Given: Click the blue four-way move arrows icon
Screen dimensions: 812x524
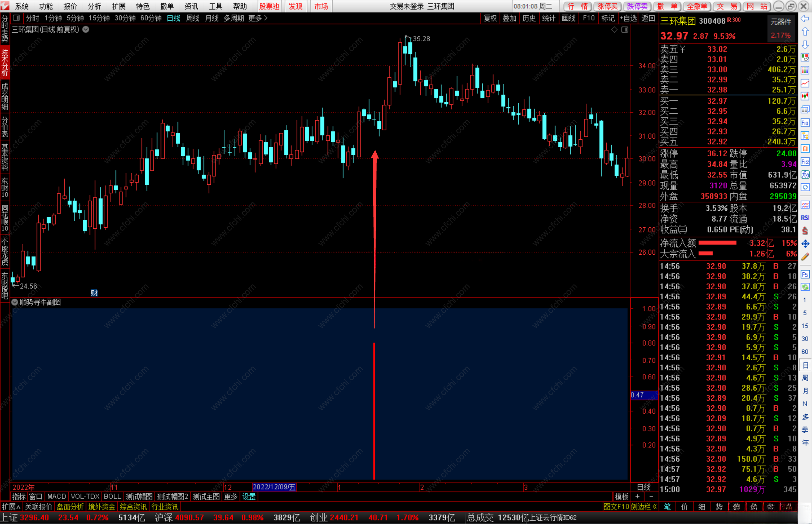Looking at the screenshot, I should tap(805, 244).
